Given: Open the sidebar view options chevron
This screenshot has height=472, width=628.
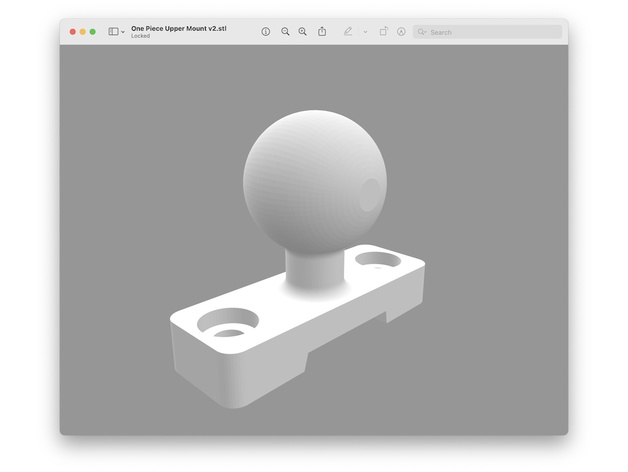Looking at the screenshot, I should (123, 32).
